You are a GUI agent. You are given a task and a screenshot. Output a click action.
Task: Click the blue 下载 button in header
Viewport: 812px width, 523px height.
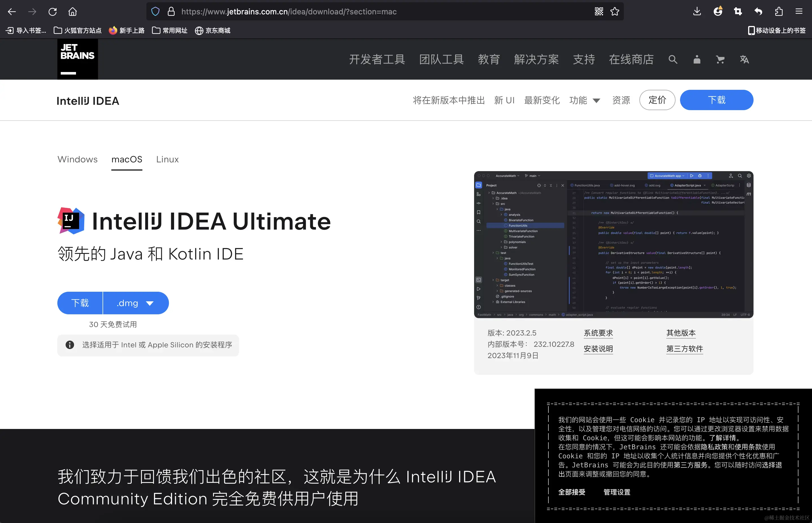pyautogui.click(x=717, y=100)
